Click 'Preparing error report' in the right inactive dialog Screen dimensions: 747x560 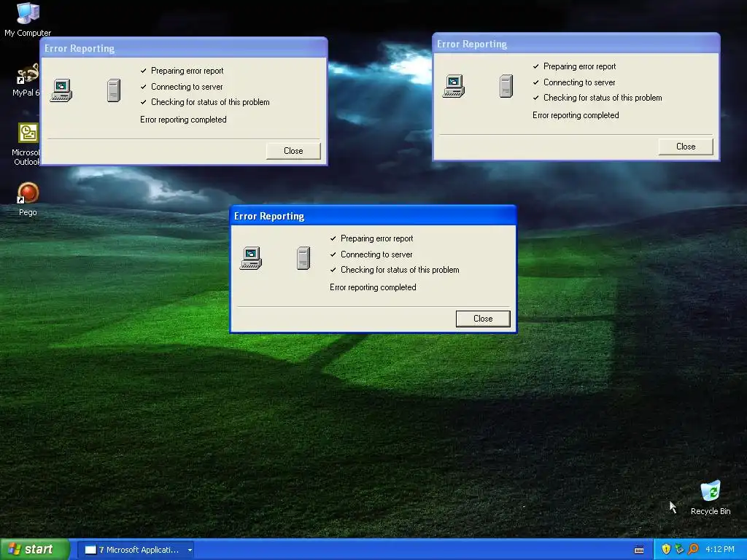pos(580,66)
